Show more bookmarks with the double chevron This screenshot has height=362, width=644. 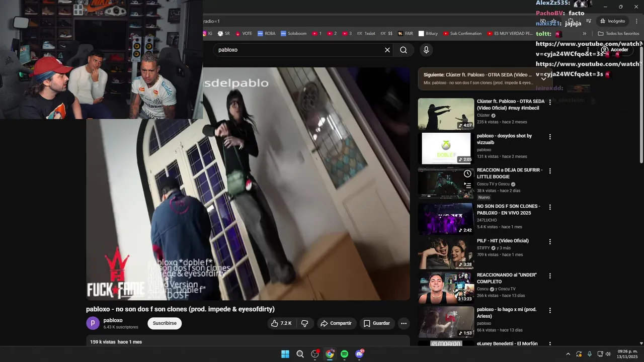pos(584,34)
